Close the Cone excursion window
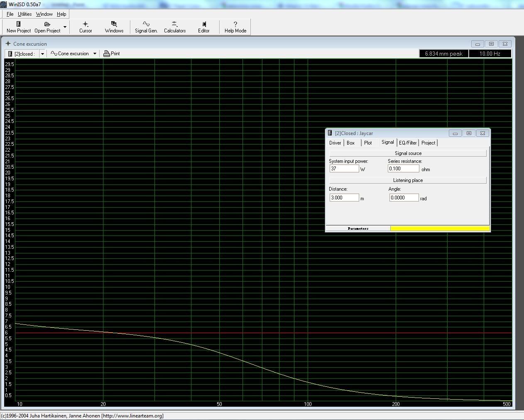524x420 pixels. click(x=505, y=44)
